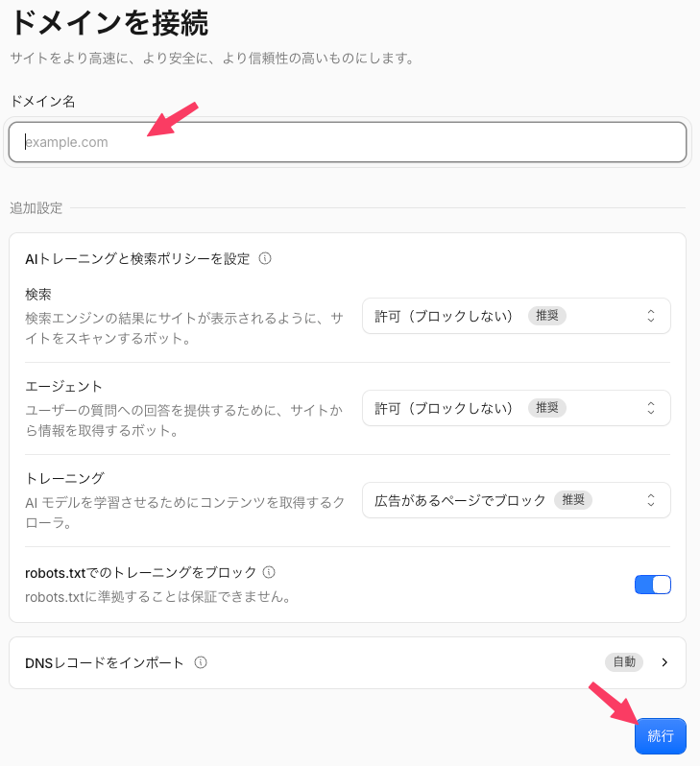This screenshot has height=766, width=700.
Task: Click the right chevron in DNSレコード row
Action: point(664,662)
